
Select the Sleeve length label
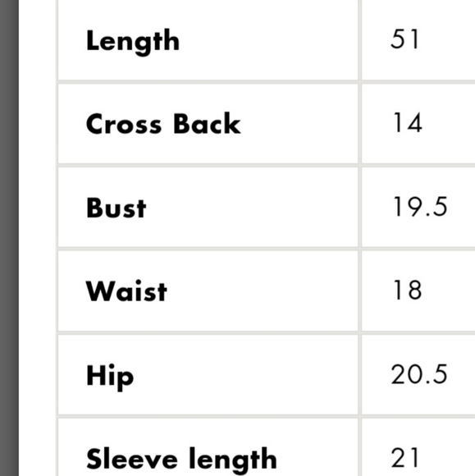click(x=181, y=461)
